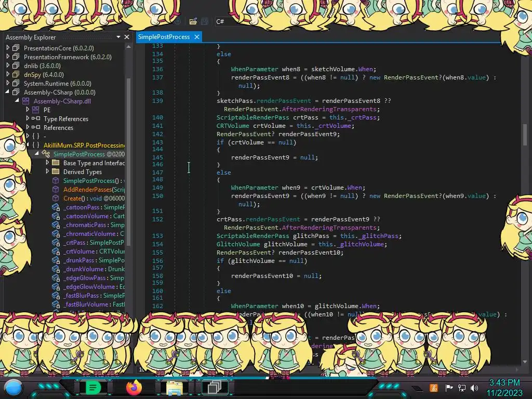Click the code editor vertical scrollbar thumb
This screenshot has width=532, height=399.
pyautogui.click(x=525, y=134)
